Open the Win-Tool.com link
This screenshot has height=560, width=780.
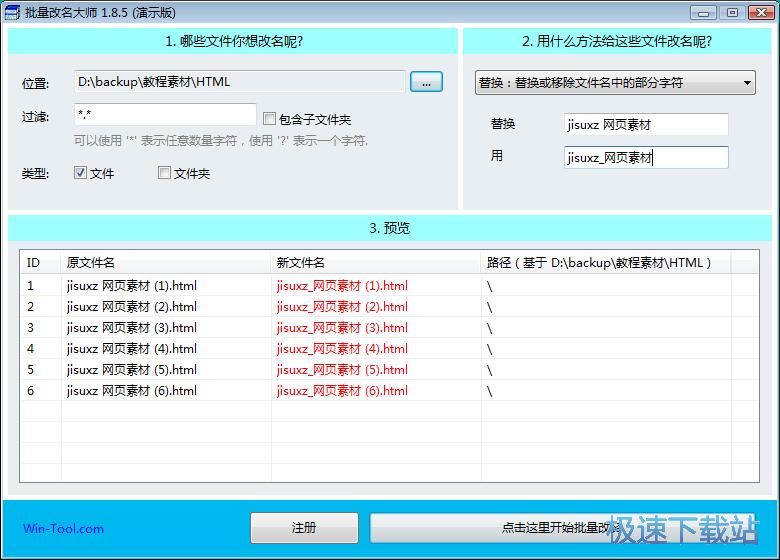64,529
